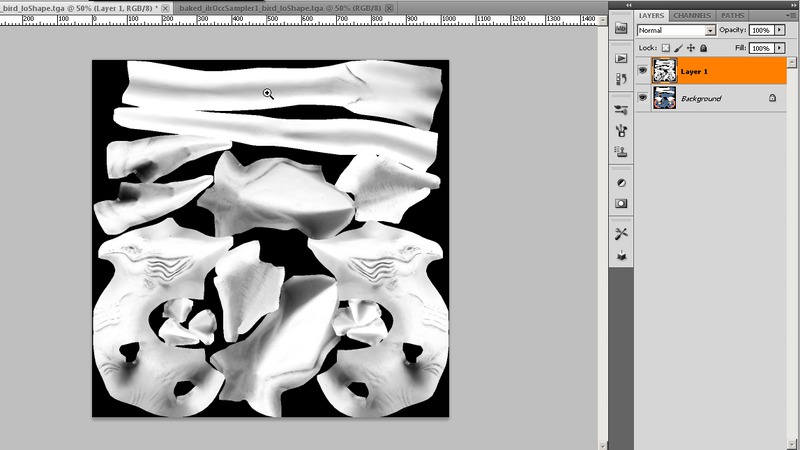Switch to the Channels tab

click(692, 16)
